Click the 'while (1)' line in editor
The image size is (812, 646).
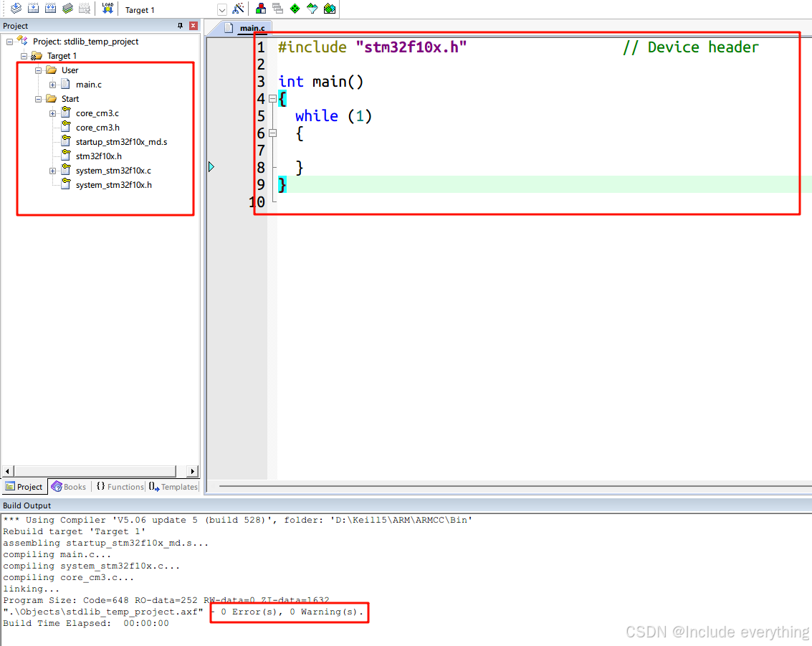pos(333,116)
